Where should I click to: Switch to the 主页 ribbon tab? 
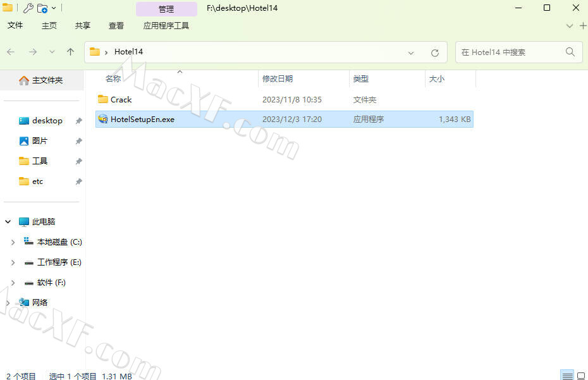click(x=49, y=25)
